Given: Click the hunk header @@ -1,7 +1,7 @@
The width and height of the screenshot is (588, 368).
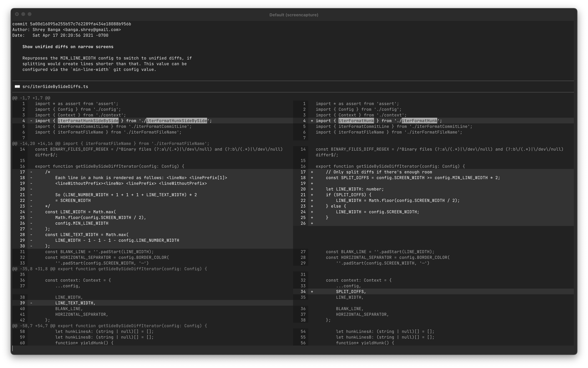Looking at the screenshot, I should 31,98.
